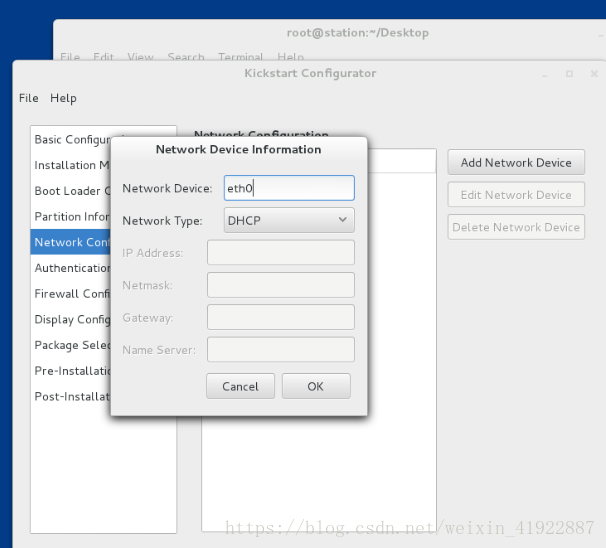The height and width of the screenshot is (548, 606).
Task: Select Installation Method in sidebar
Action: click(x=71, y=165)
